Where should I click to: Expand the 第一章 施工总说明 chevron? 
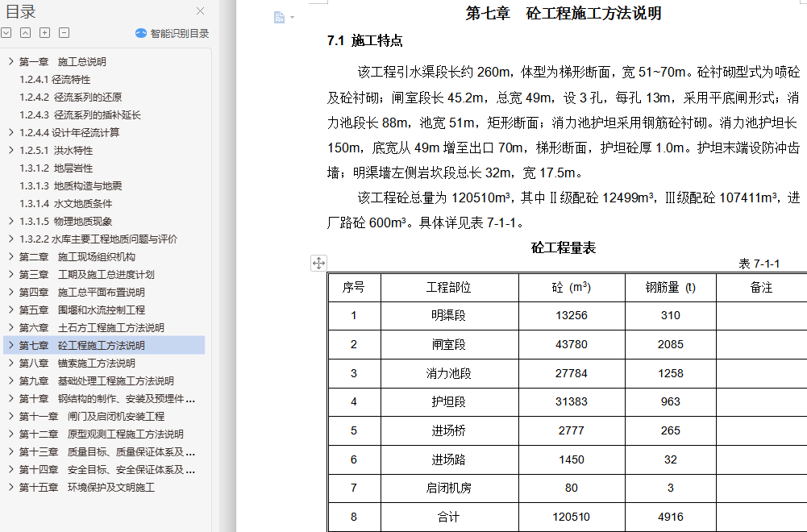tap(10, 62)
